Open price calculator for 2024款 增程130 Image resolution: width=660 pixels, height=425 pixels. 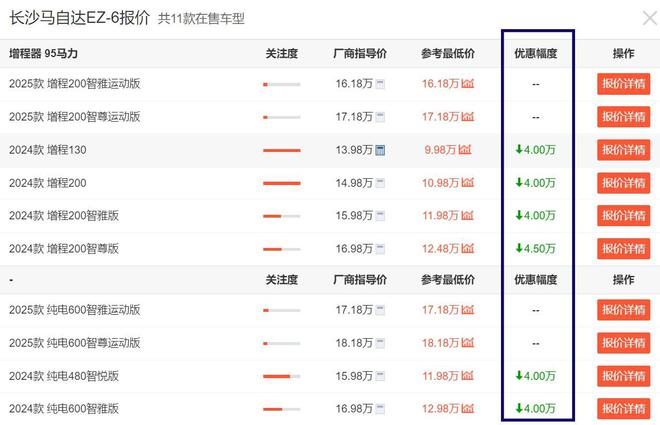[x=381, y=150]
